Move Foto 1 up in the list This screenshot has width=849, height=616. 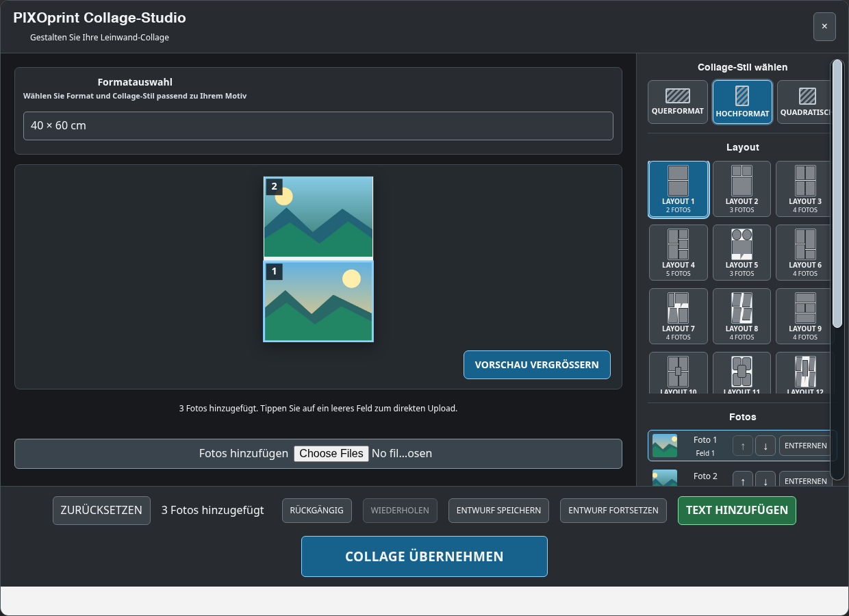(x=743, y=446)
